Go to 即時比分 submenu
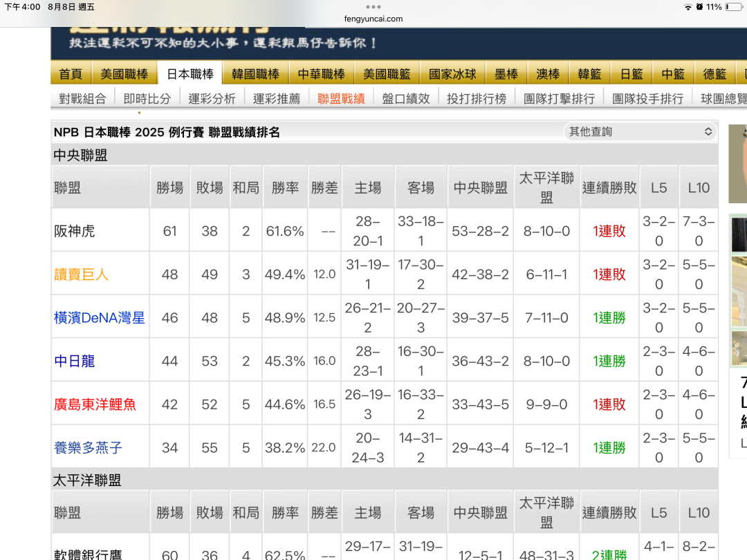747x560 pixels. pos(147,99)
